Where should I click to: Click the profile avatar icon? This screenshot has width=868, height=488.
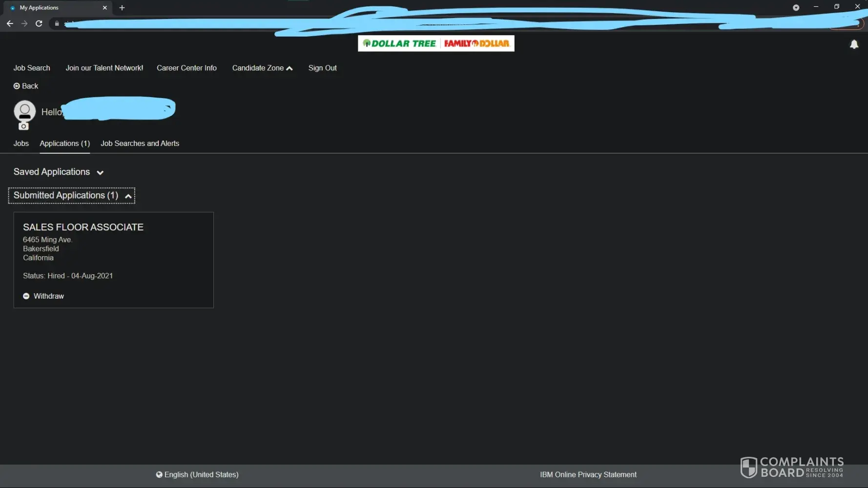(24, 111)
